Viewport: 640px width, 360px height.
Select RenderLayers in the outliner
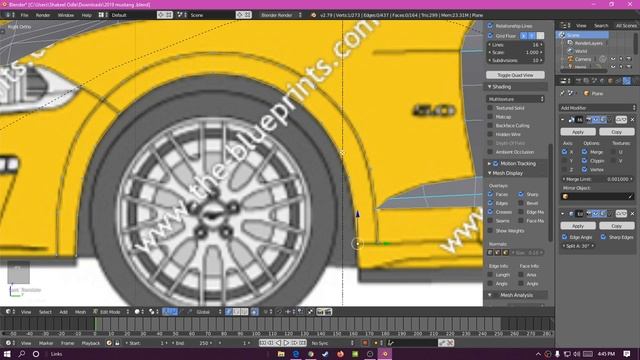(x=589, y=43)
